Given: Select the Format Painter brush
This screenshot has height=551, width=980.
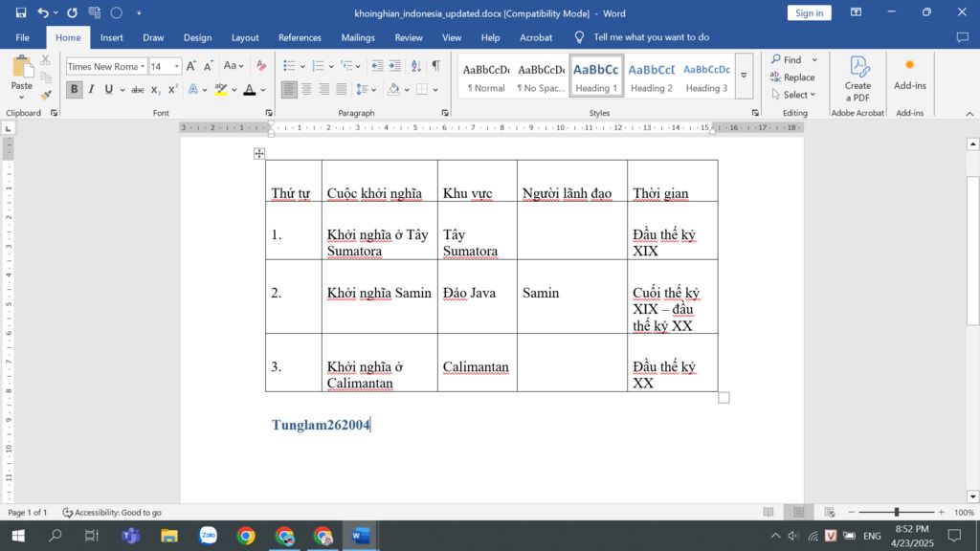Looking at the screenshot, I should point(46,95).
